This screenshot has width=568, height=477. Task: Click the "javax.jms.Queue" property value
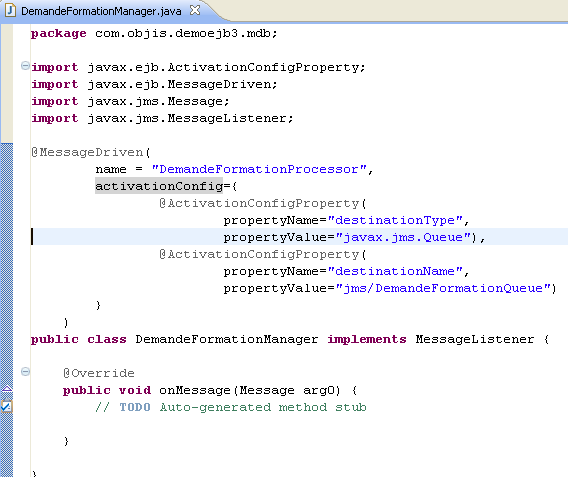403,237
